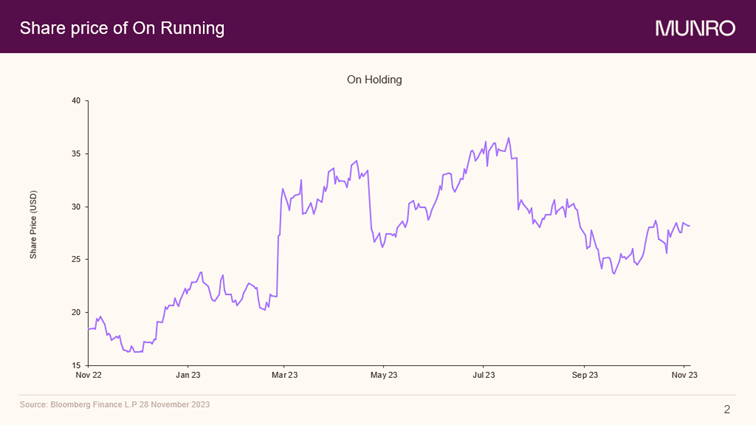Select the 'Share Price (USD)' axis label

(33, 225)
